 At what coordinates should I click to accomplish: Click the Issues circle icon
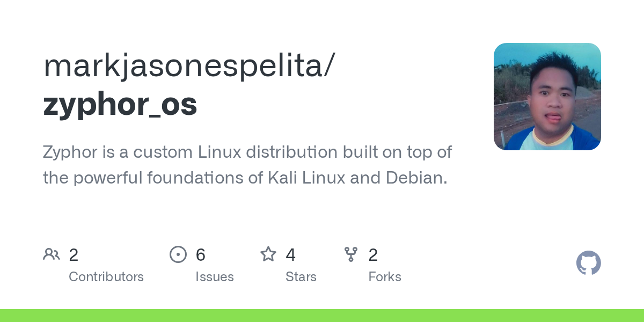[x=178, y=254]
